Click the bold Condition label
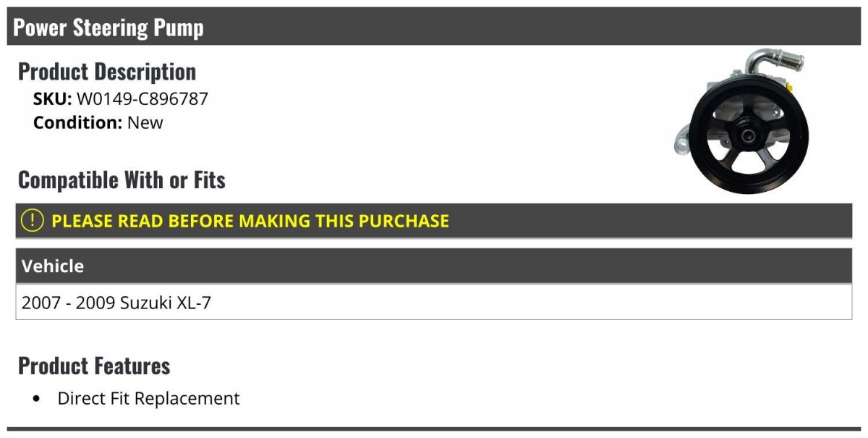The image size is (868, 438). click(x=77, y=122)
